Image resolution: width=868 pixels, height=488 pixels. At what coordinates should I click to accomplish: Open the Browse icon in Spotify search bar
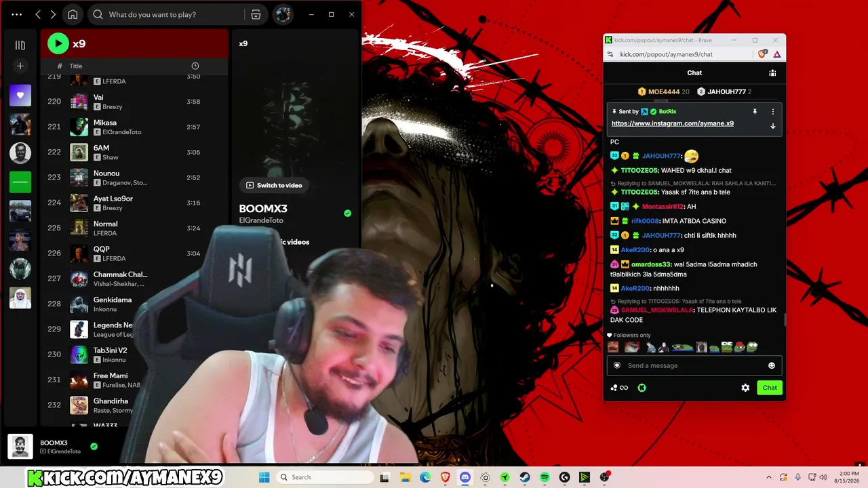pyautogui.click(x=256, y=14)
